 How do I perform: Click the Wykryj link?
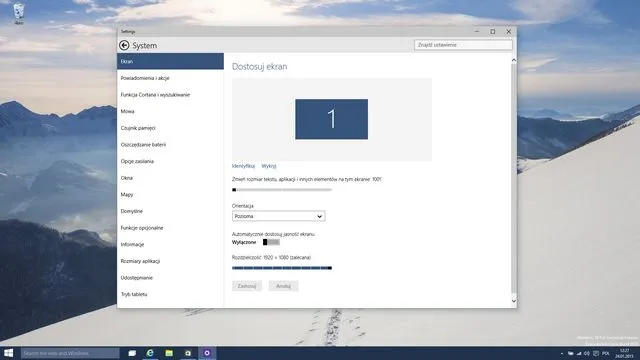269,166
